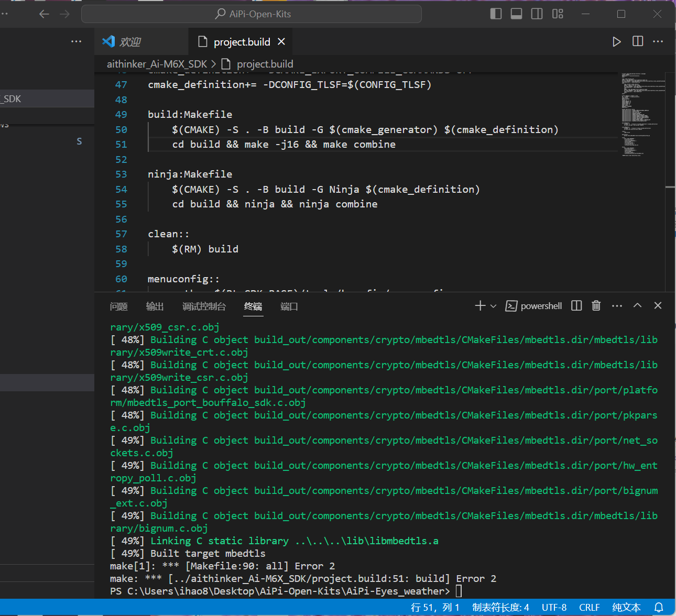Close the terminal panel

click(658, 305)
